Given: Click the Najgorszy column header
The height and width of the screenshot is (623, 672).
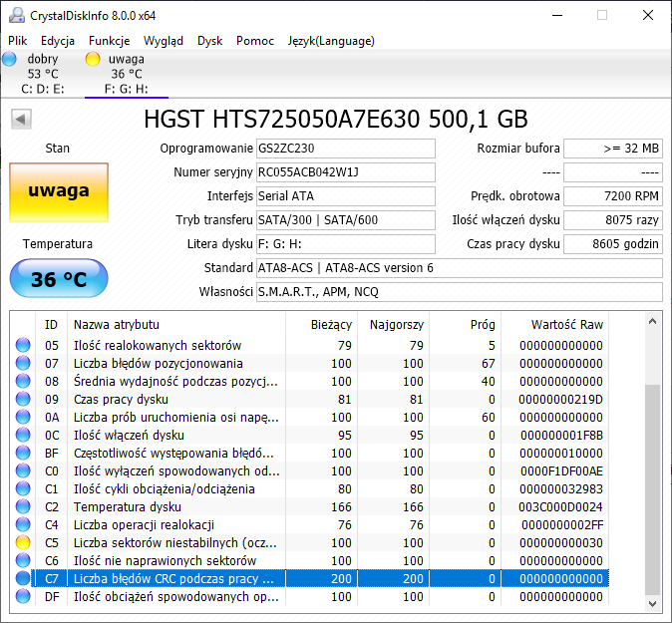Looking at the screenshot, I should [x=393, y=325].
